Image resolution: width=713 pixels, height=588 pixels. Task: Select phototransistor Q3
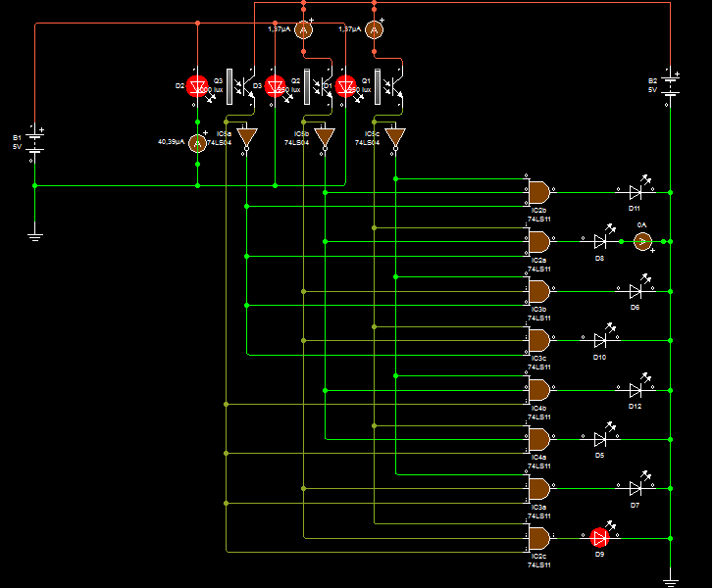click(x=246, y=86)
